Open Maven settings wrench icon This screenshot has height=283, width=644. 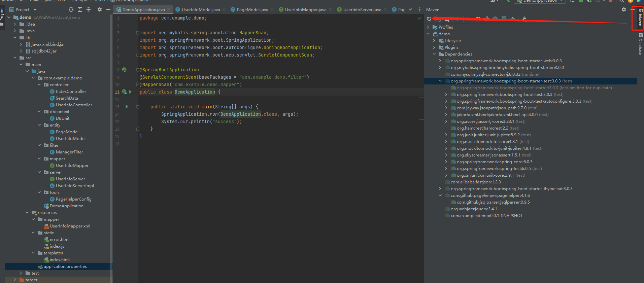click(524, 19)
